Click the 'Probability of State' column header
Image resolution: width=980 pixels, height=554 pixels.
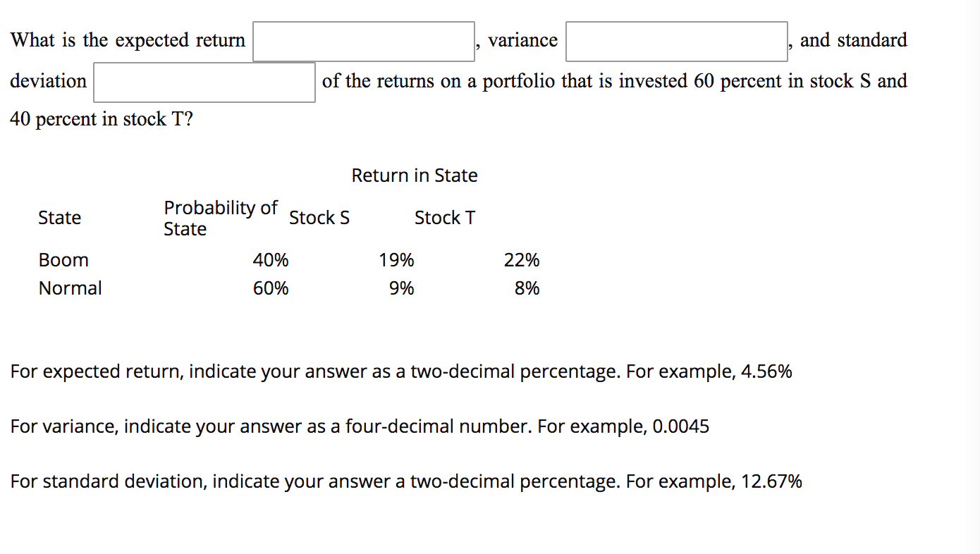pos(221,218)
